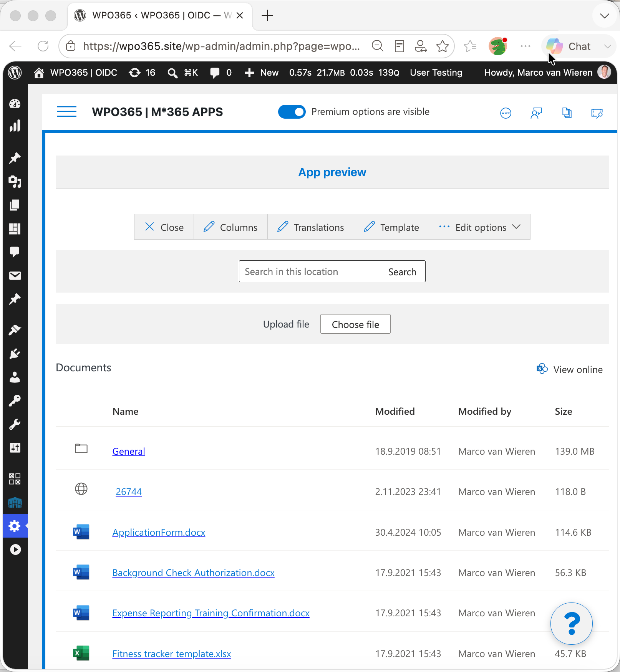Expand the browser Chat dropdown arrow
Viewport: 620px width, 672px height.
click(x=607, y=46)
